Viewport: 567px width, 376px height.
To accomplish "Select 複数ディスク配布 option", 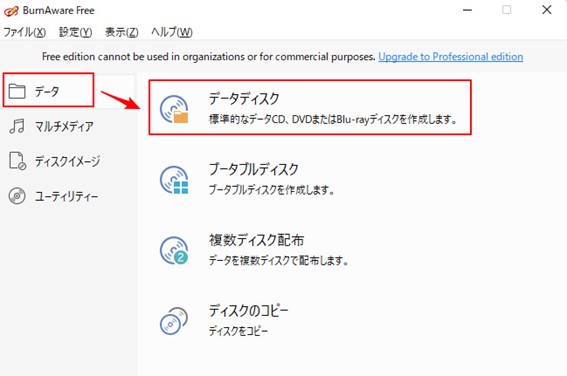I will click(256, 240).
